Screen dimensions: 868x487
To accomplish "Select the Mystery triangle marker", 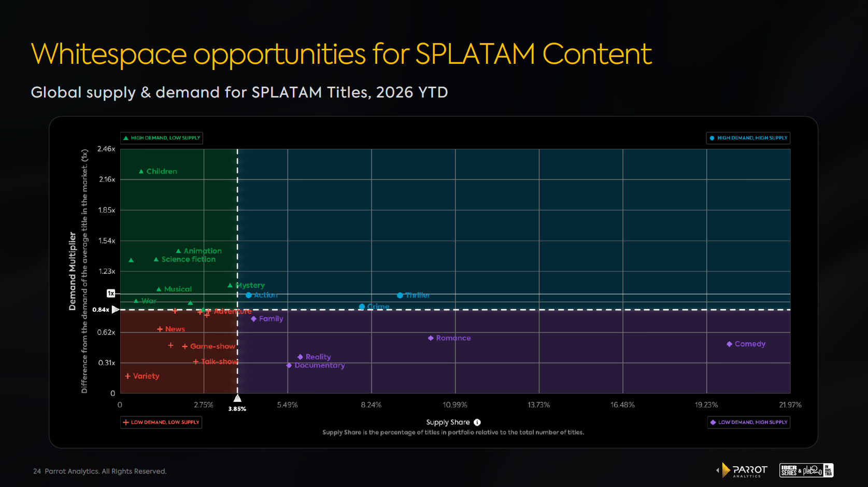I will click(230, 285).
